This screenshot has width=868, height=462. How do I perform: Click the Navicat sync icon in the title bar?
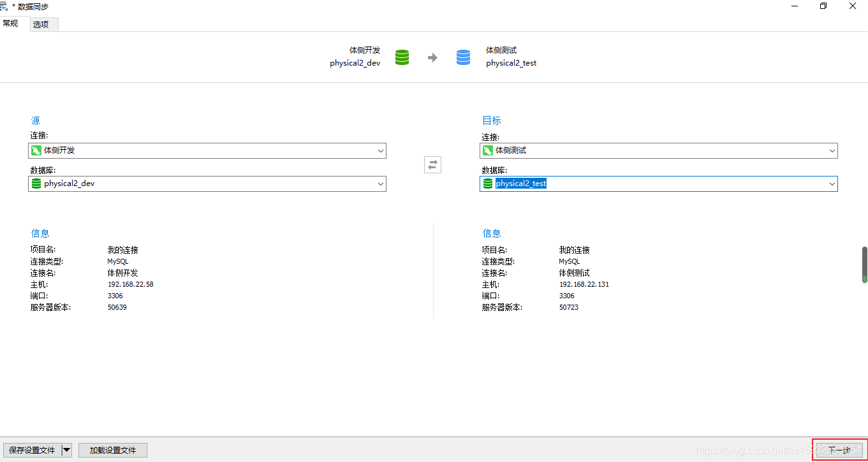click(7, 6)
